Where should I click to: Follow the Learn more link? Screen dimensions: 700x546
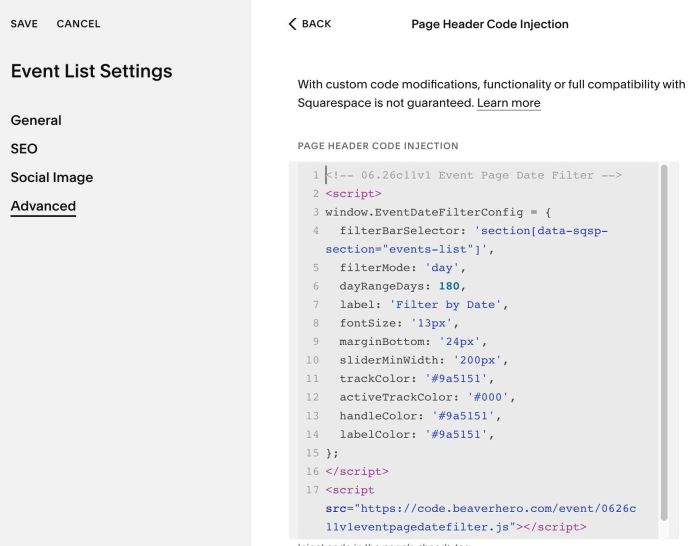tap(508, 103)
